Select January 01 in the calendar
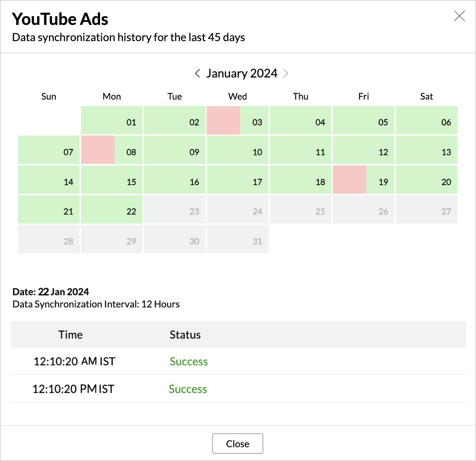Screen dimensions: 476x461 pyautogui.click(x=112, y=120)
